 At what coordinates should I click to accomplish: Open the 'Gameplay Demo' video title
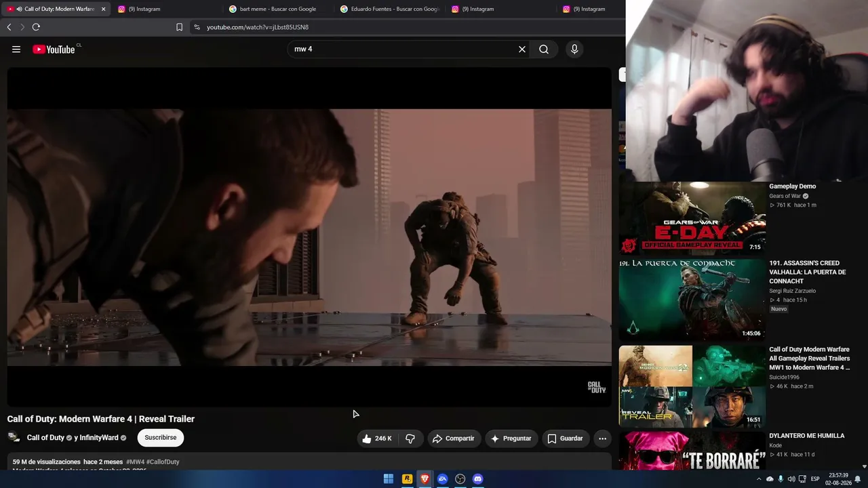click(x=792, y=186)
